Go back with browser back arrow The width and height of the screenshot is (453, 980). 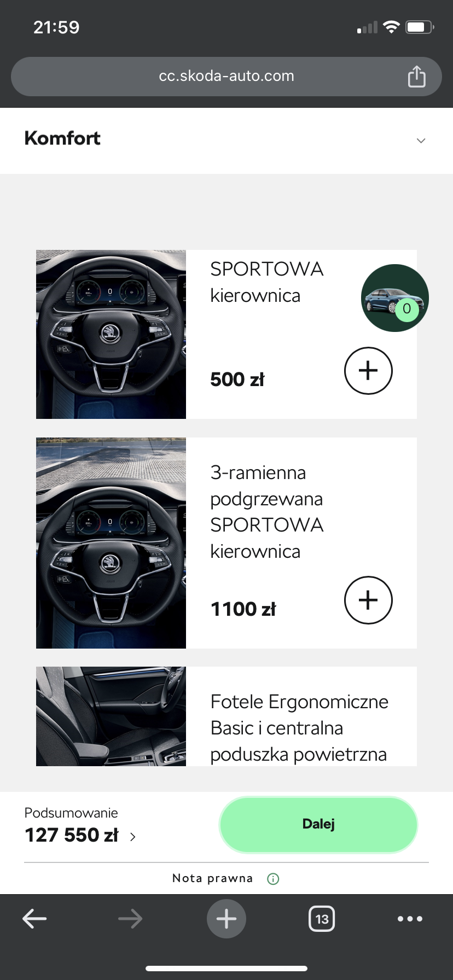click(x=34, y=919)
